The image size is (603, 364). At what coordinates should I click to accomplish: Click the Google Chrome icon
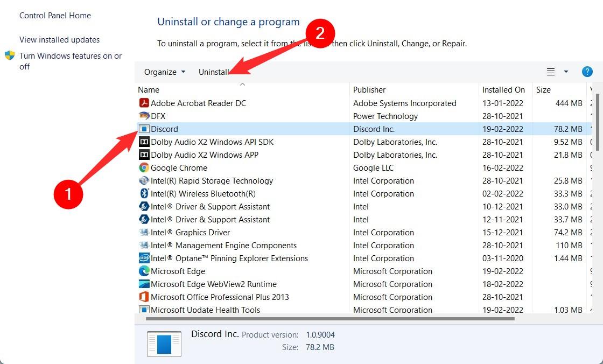click(144, 168)
